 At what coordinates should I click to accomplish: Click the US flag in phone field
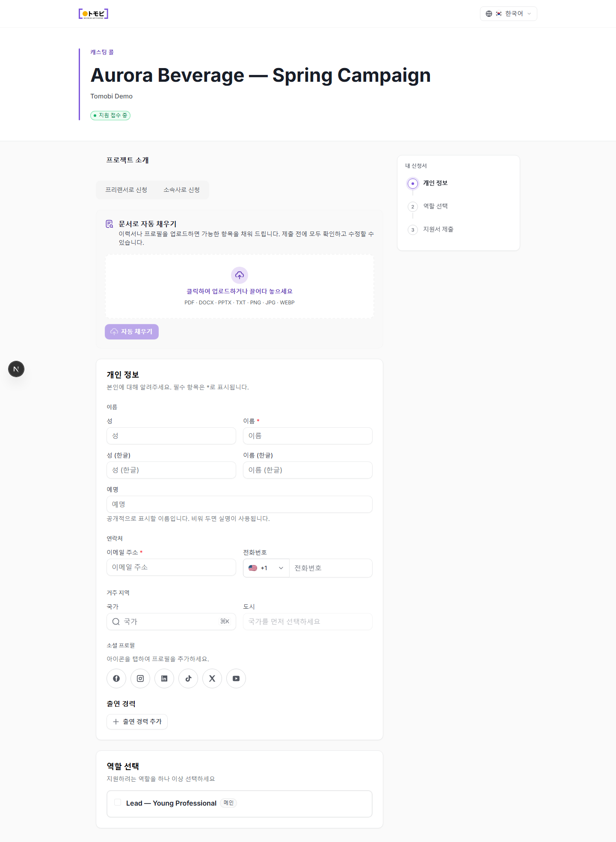click(x=253, y=568)
